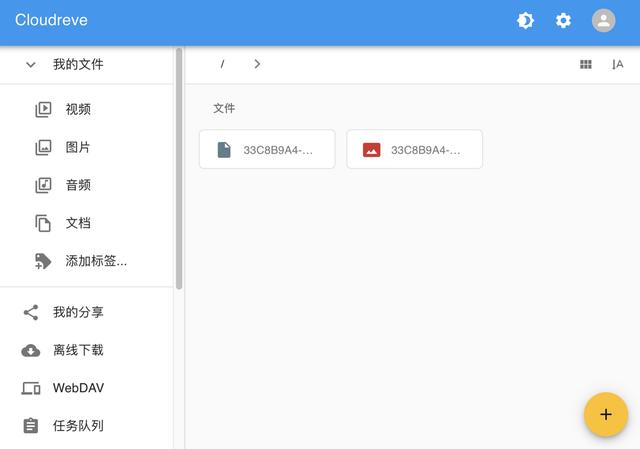The height and width of the screenshot is (449, 640).
Task: Open the 视频 video category
Action: point(78,109)
